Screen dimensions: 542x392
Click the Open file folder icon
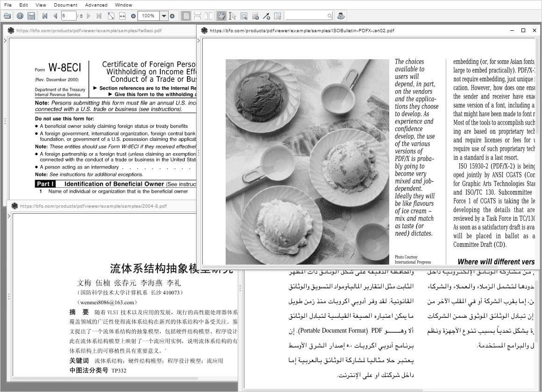coord(7,16)
